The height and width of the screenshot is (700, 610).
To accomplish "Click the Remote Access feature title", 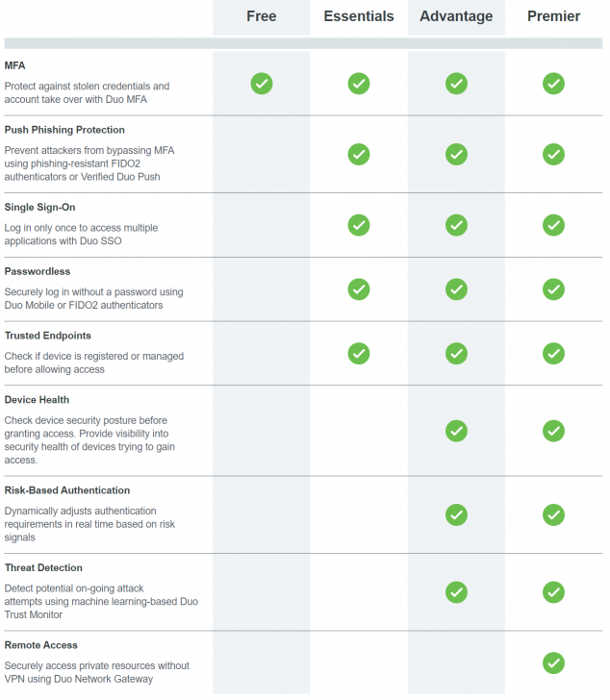I will point(40,645).
